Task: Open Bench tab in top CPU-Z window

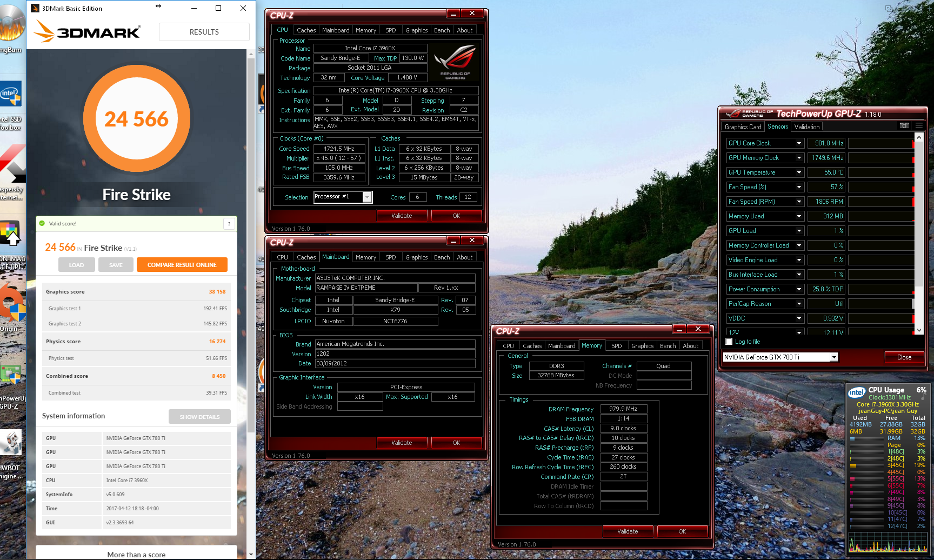Action: [x=442, y=30]
